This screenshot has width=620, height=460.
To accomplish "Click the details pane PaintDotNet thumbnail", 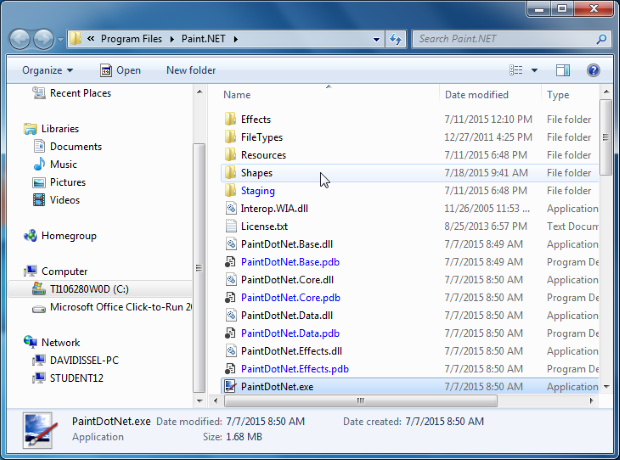I will click(38, 430).
